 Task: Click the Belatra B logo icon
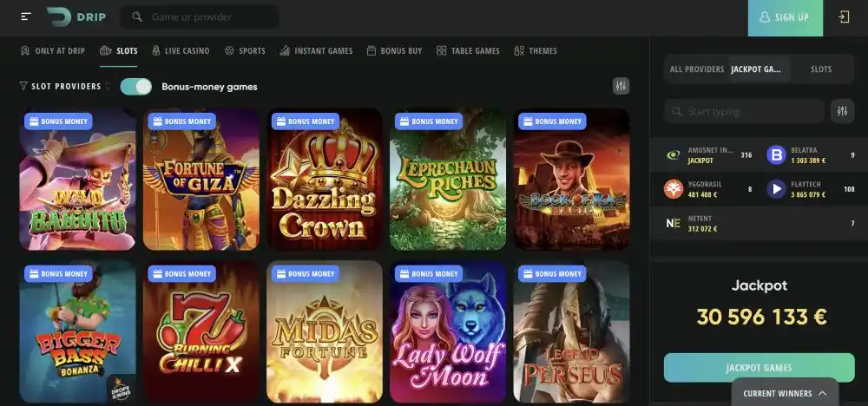point(776,155)
